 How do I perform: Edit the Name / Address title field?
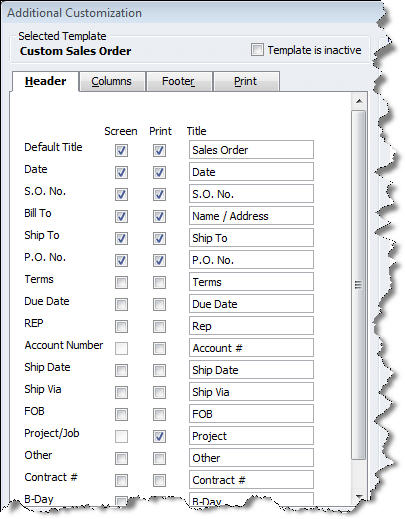(x=251, y=216)
